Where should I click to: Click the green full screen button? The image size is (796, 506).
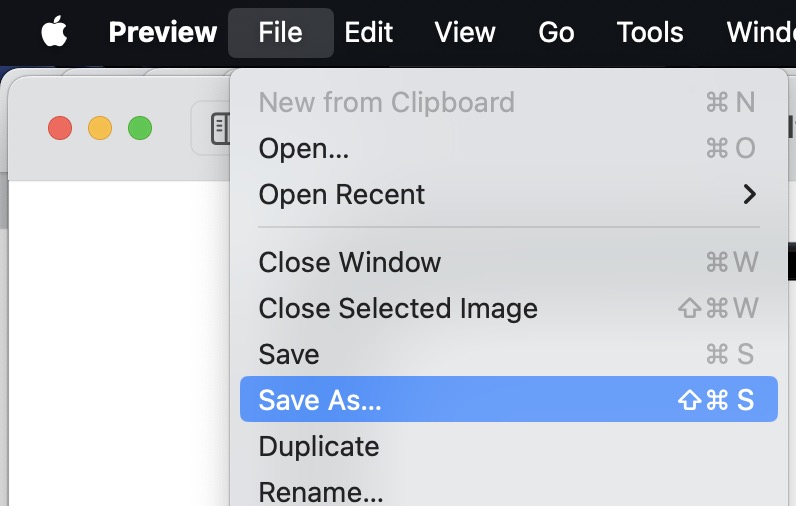(140, 128)
